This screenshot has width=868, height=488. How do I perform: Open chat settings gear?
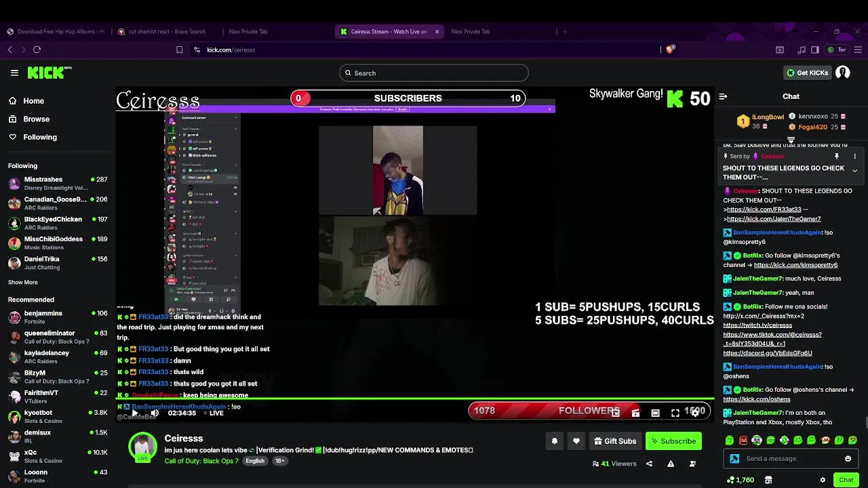coord(823,480)
